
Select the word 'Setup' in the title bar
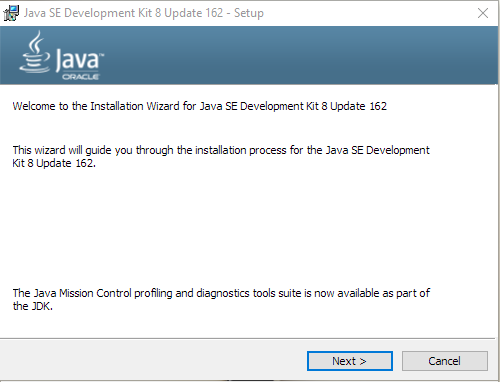click(249, 13)
